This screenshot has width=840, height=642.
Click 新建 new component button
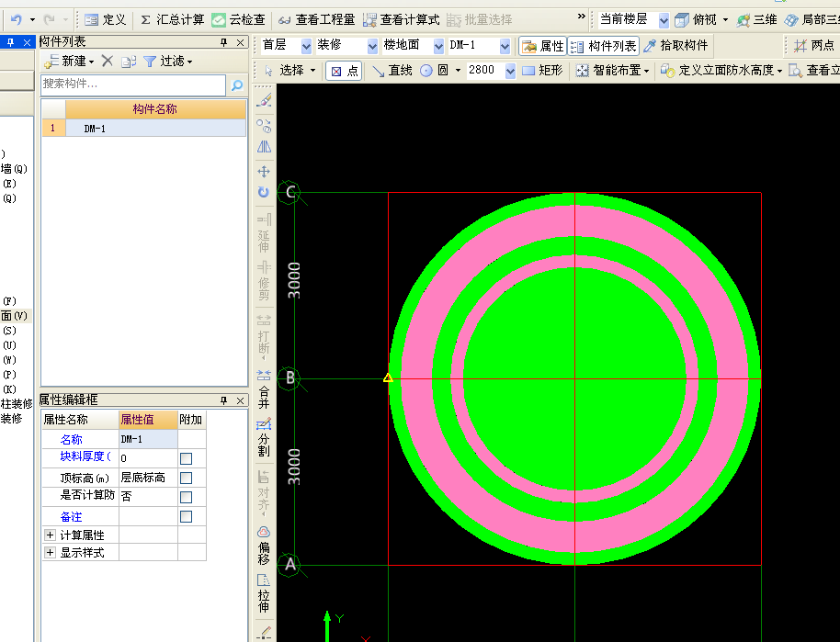pos(70,61)
